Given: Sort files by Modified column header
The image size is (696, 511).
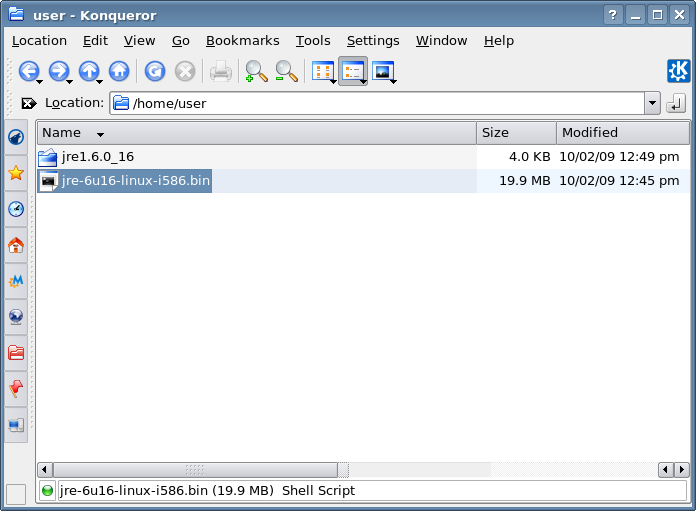Looking at the screenshot, I should click(623, 133).
